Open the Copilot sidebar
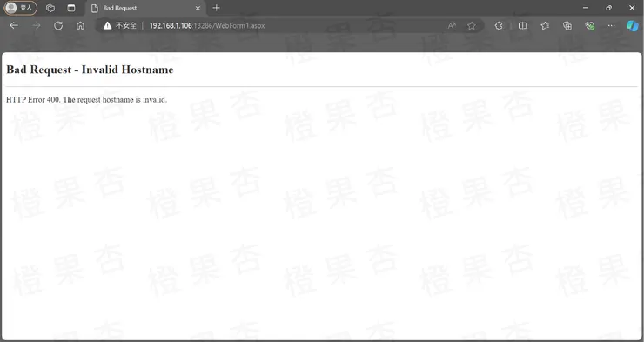Viewport: 644px width, 342px height. coord(632,26)
